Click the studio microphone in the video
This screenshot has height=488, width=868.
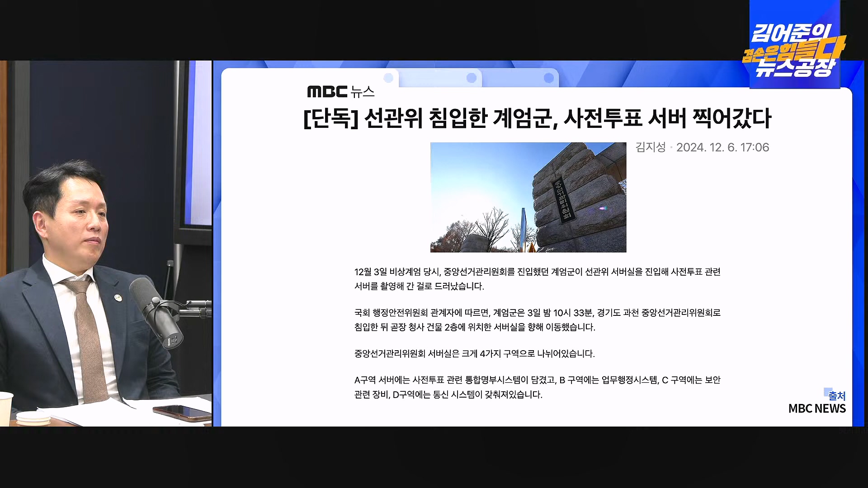pyautogui.click(x=156, y=313)
